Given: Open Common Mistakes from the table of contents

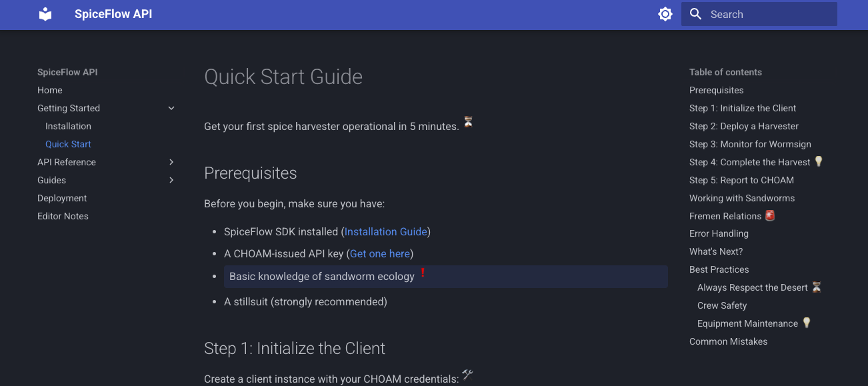Looking at the screenshot, I should pos(728,341).
